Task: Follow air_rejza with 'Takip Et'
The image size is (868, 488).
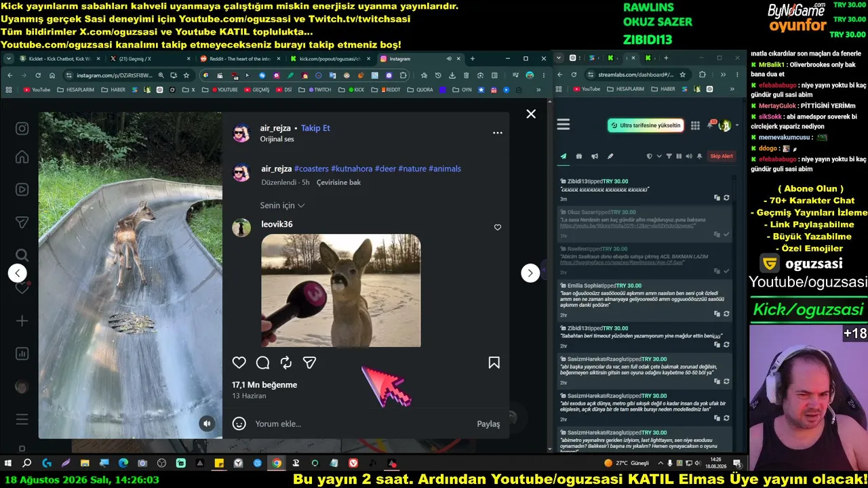Action: (315, 128)
